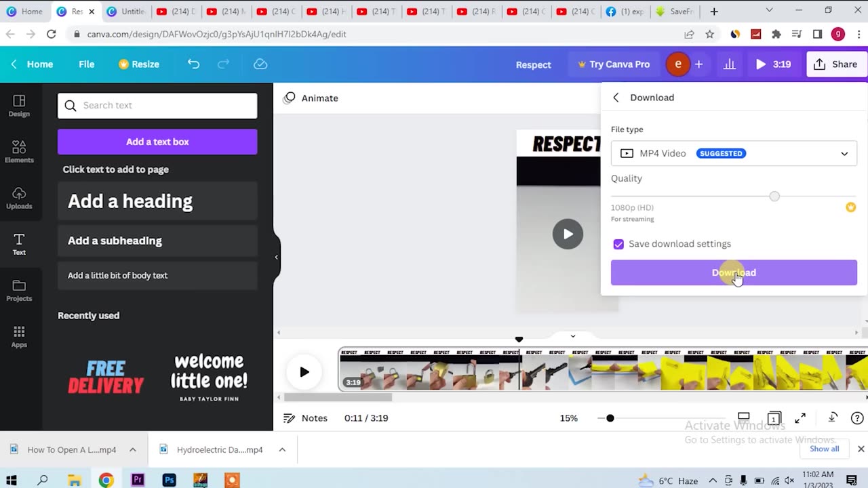The image size is (868, 488).
Task: Open the insights chart icon
Action: (x=730, y=64)
